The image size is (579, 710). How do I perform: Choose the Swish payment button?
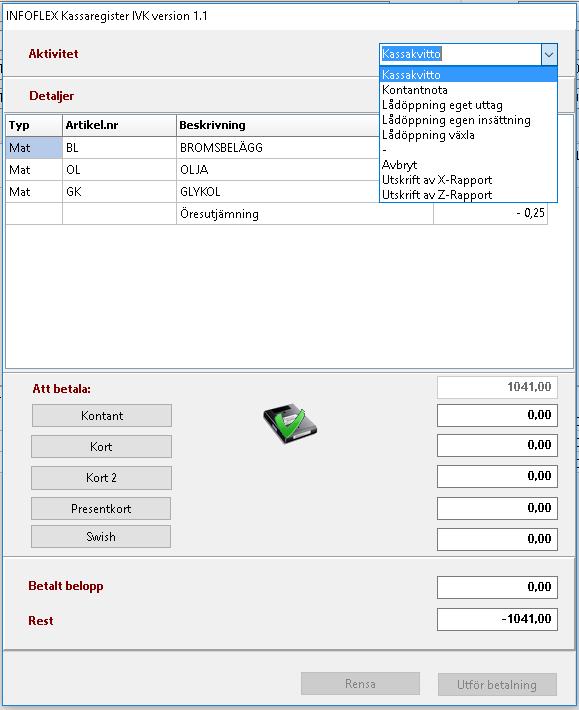(x=101, y=537)
